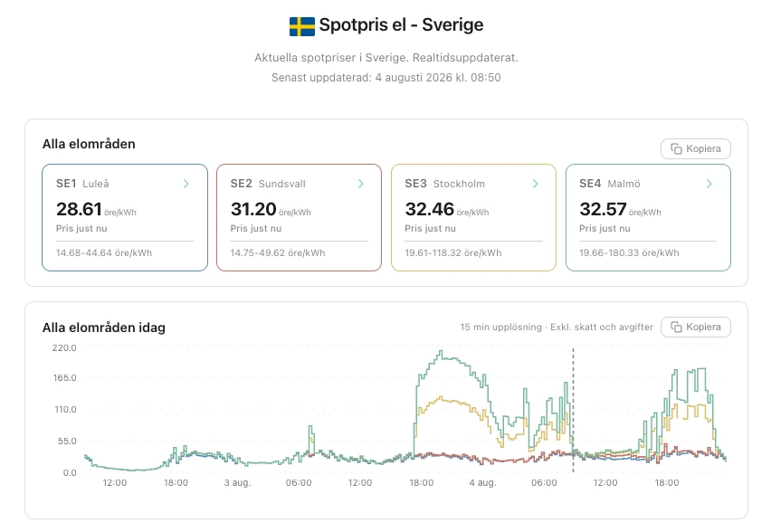This screenshot has height=532, width=771.
Task: Click the SE3 range 19.61-118.32 öre/kWh
Action: pos(452,252)
